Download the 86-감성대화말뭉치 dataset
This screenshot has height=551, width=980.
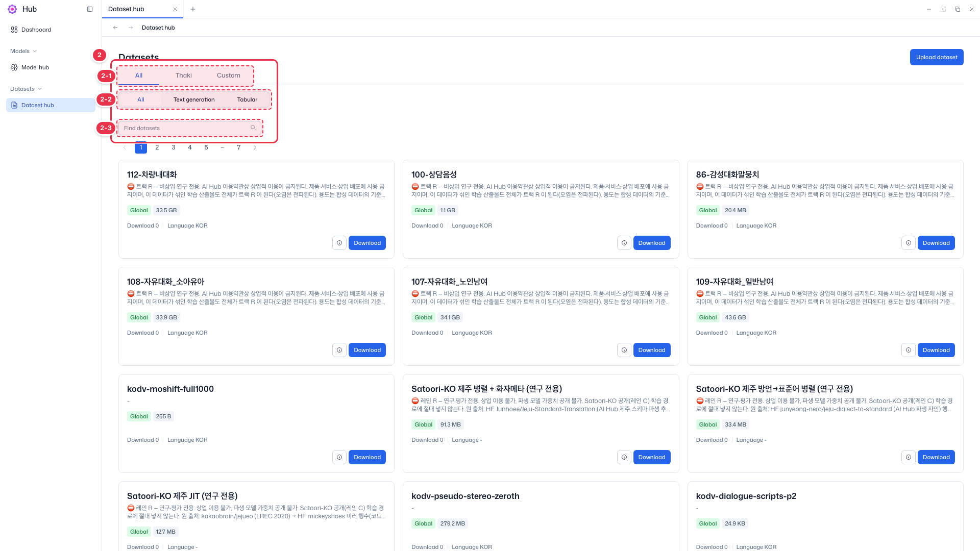coord(936,243)
